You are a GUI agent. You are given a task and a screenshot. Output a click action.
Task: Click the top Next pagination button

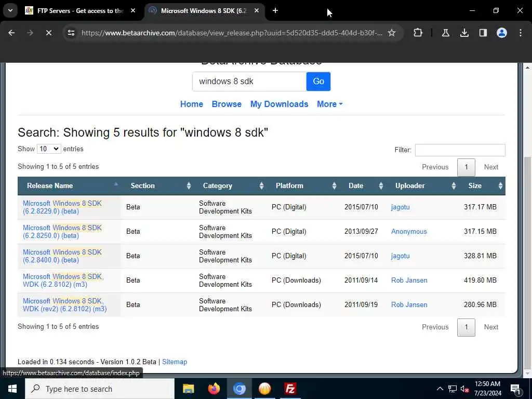click(x=491, y=167)
